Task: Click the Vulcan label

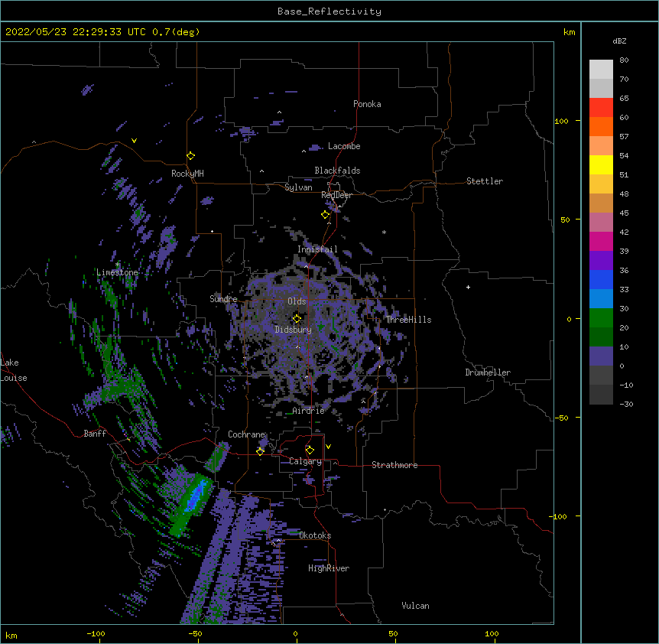Action: [x=415, y=606]
